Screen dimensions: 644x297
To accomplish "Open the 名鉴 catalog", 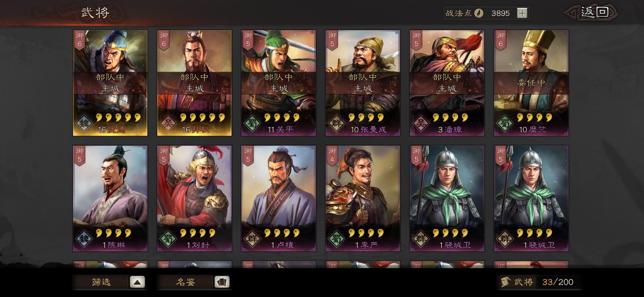I will [185, 282].
